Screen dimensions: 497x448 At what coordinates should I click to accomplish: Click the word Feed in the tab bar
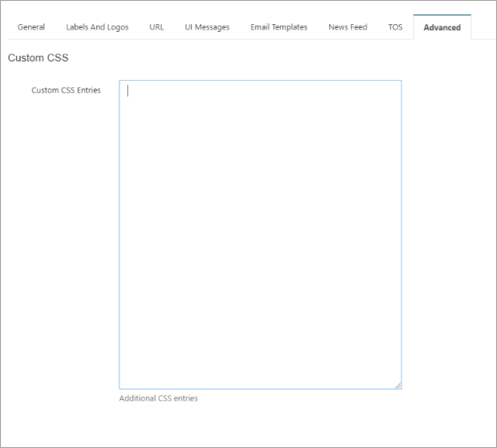pyautogui.click(x=358, y=27)
